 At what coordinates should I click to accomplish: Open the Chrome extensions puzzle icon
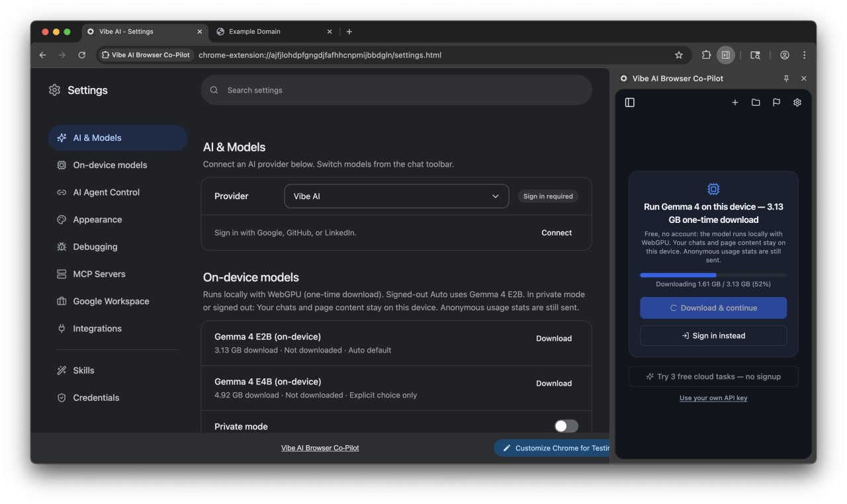706,55
